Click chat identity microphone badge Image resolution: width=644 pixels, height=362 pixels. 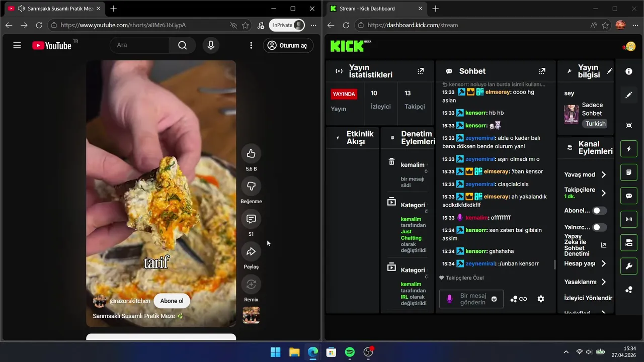pyautogui.click(x=449, y=299)
